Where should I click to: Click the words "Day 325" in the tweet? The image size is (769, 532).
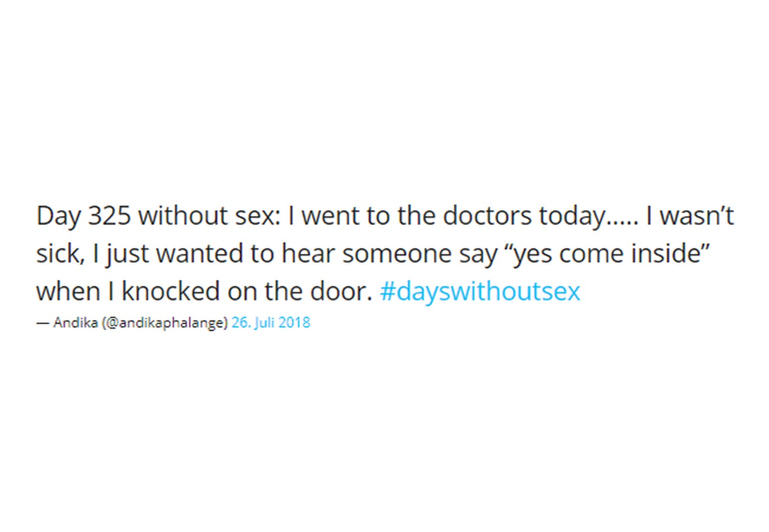point(84,216)
